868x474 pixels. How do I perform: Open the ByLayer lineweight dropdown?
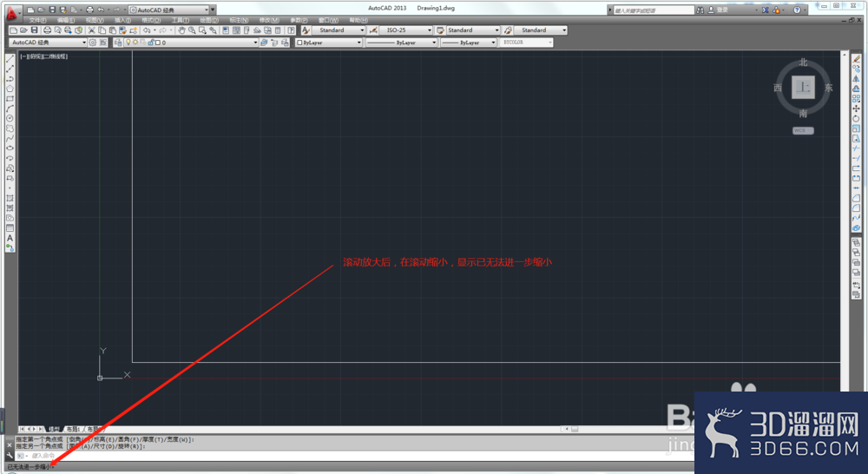coord(469,42)
